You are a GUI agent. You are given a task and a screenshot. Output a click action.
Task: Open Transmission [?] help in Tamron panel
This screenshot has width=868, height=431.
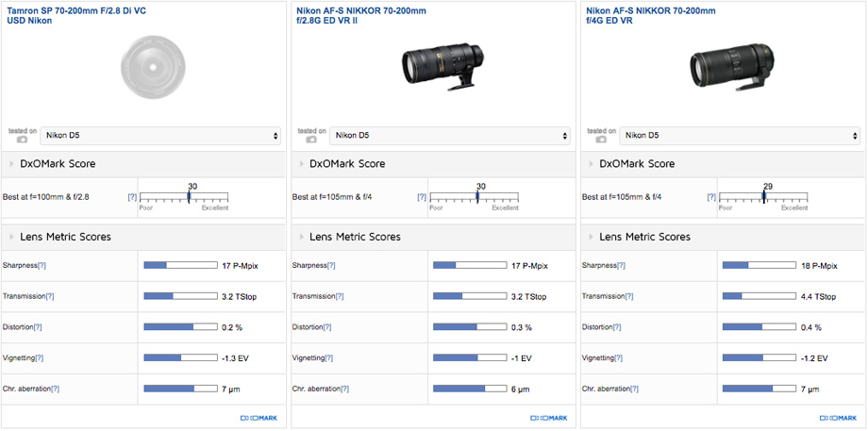50,296
